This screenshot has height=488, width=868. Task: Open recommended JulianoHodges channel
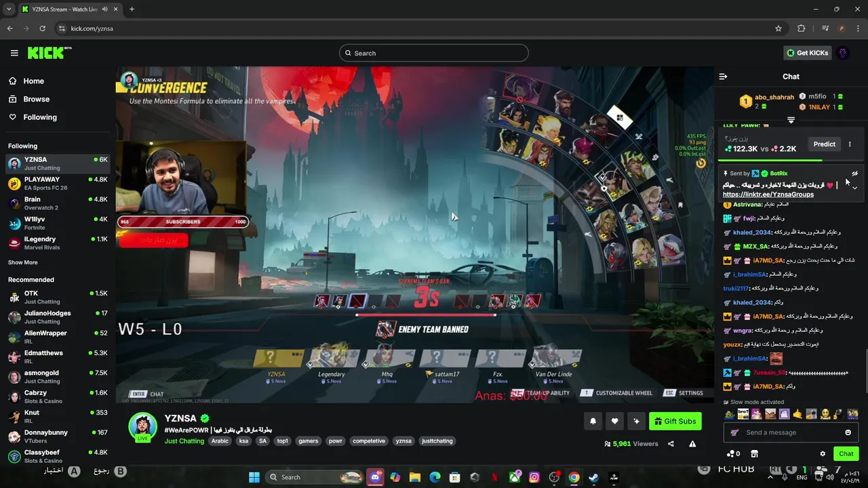tap(57, 317)
